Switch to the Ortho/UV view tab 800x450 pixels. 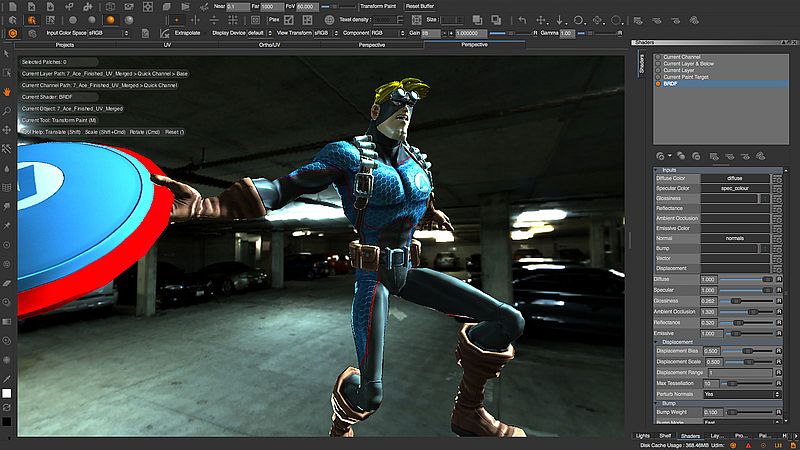(269, 45)
